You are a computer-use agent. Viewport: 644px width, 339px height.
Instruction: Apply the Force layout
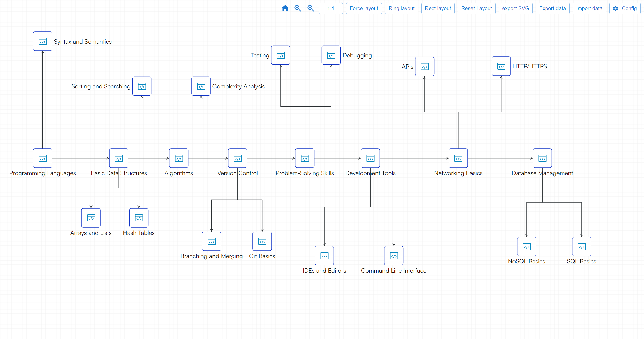pyautogui.click(x=364, y=8)
